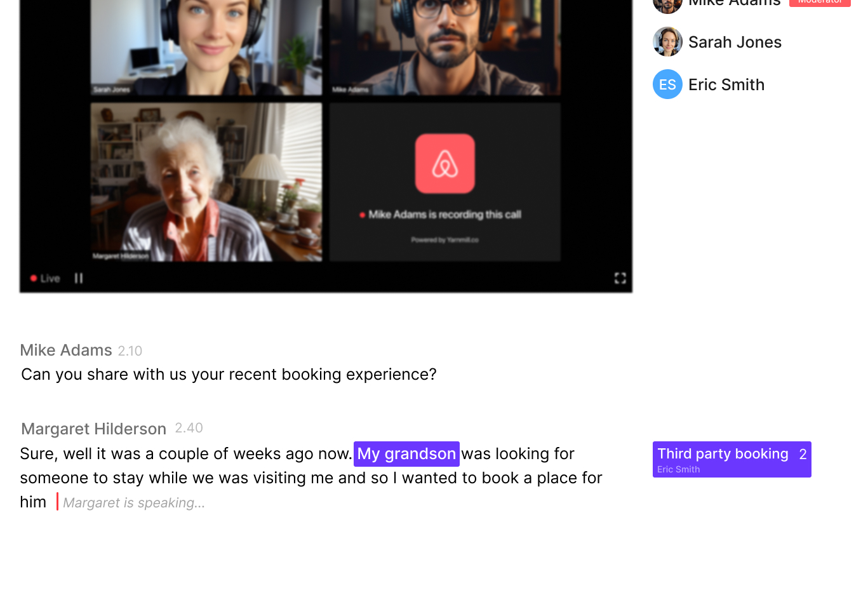Expand video to fullscreen
Viewport: 868px width, 595px height.
[620, 278]
